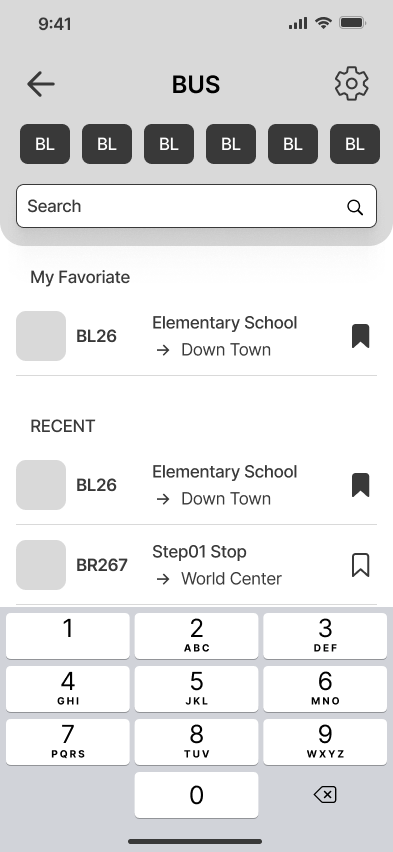Toggle bookmark on BL26 under RECENT

tap(360, 485)
